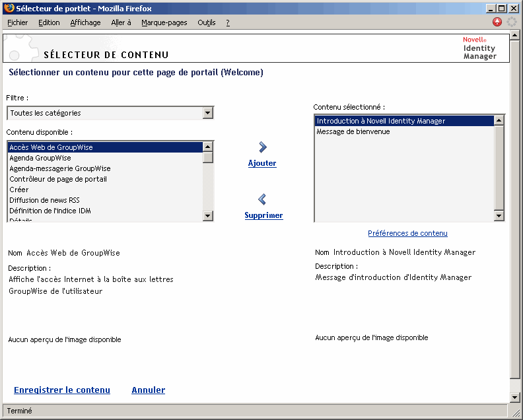Open the Filtre categories dropdown
Screen dimensions: 523x420
coord(110,113)
